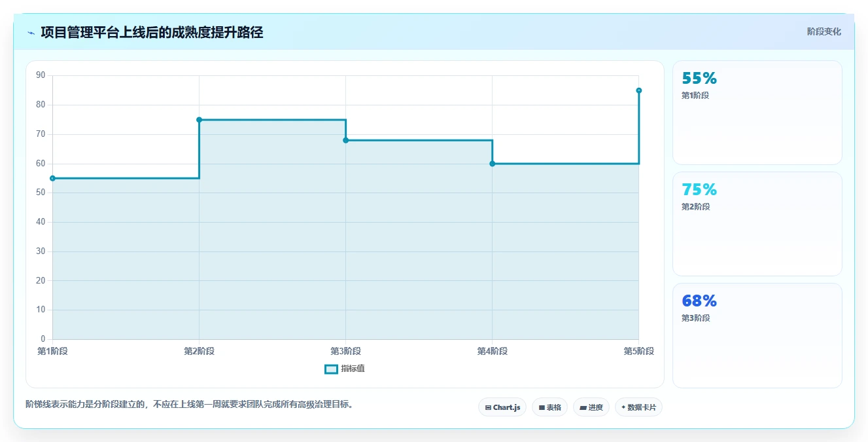Click the chart title 项目管理平台上线后的成熟度提升路径

click(152, 33)
